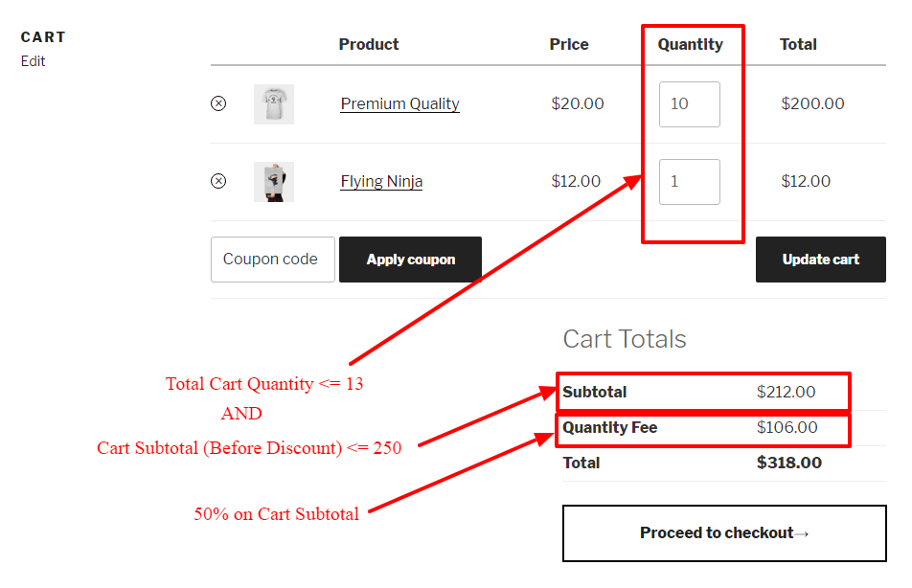
Task: Click the Total amount $318.00
Action: pyautogui.click(x=788, y=463)
